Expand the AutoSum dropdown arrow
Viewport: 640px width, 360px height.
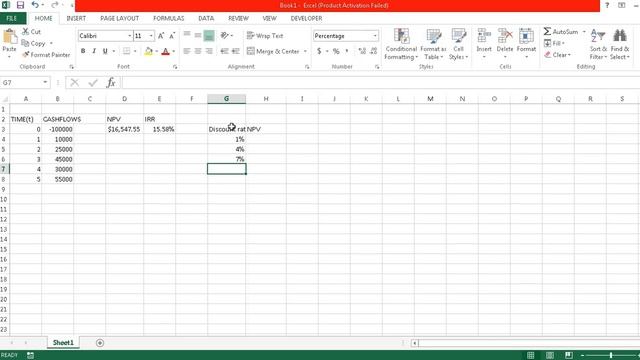coord(584,31)
